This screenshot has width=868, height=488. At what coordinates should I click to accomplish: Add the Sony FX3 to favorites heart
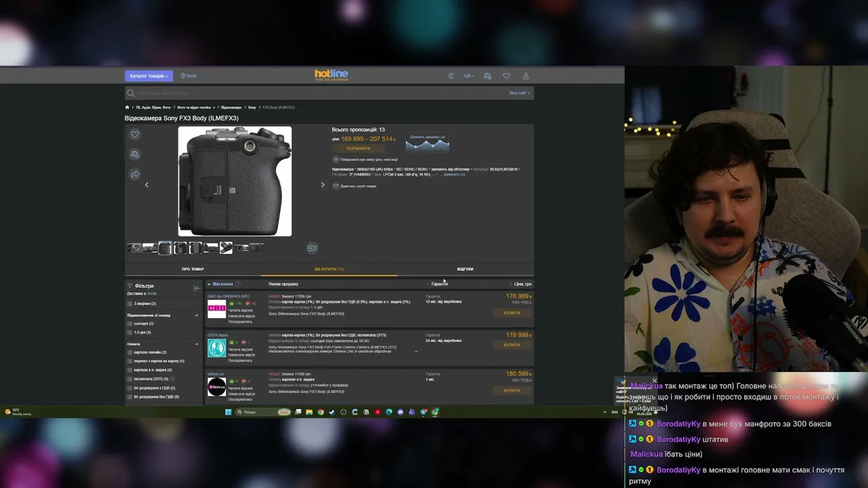coord(135,134)
